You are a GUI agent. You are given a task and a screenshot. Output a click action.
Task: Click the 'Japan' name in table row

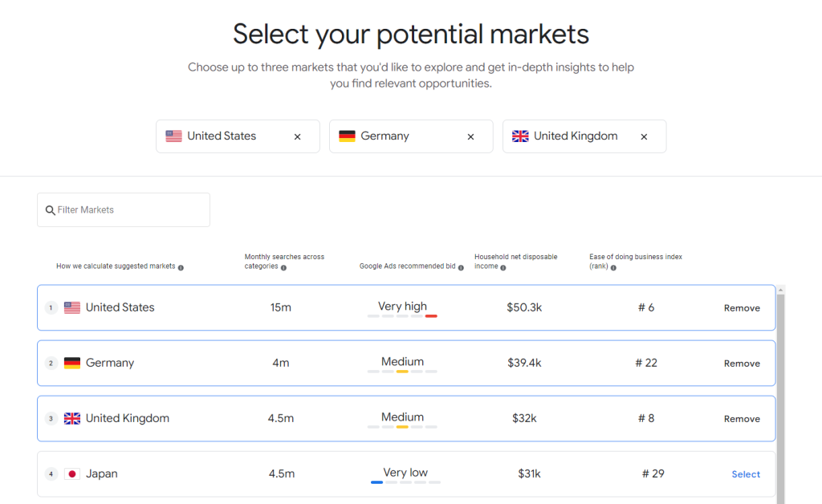[102, 474]
